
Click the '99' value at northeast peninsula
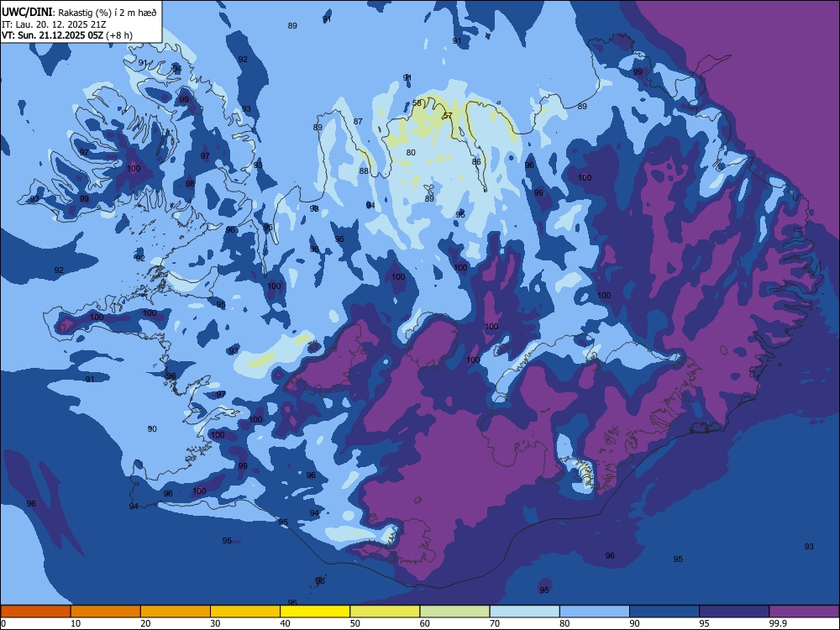click(x=638, y=71)
